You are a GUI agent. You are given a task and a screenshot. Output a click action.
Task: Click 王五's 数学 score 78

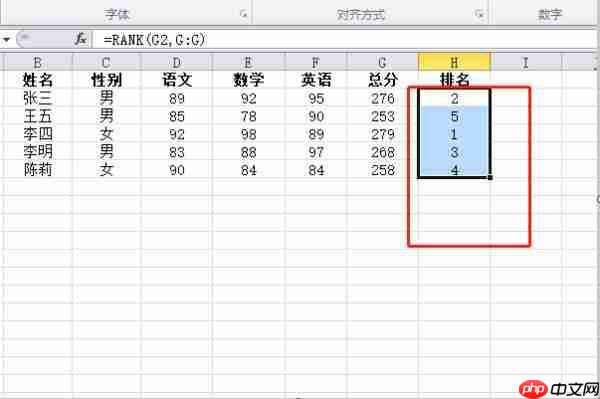(248, 116)
